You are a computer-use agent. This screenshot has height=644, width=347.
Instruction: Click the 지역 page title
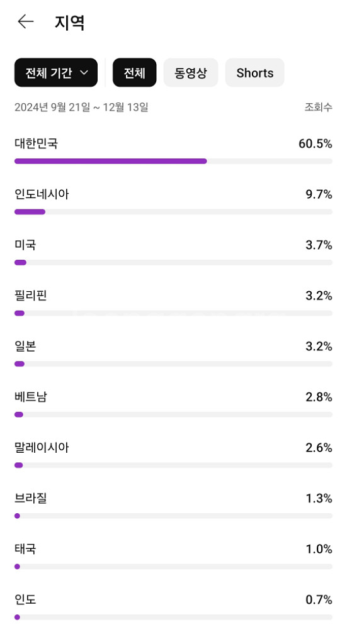pos(69,22)
